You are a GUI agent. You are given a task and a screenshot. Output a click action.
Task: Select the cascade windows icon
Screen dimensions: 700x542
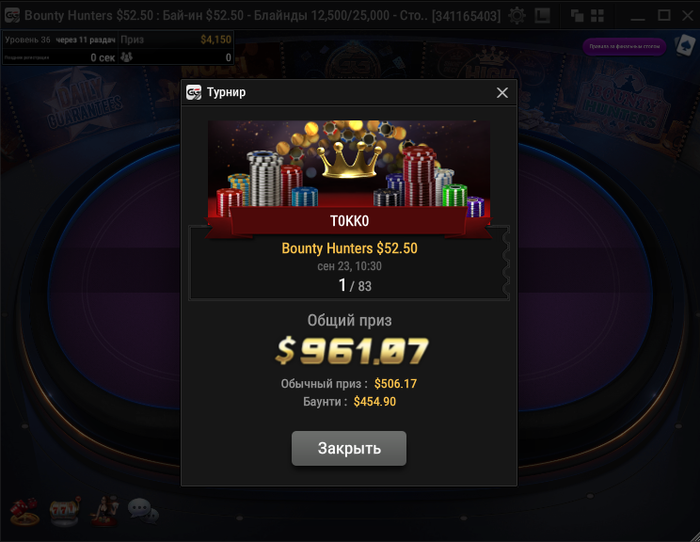click(x=577, y=16)
